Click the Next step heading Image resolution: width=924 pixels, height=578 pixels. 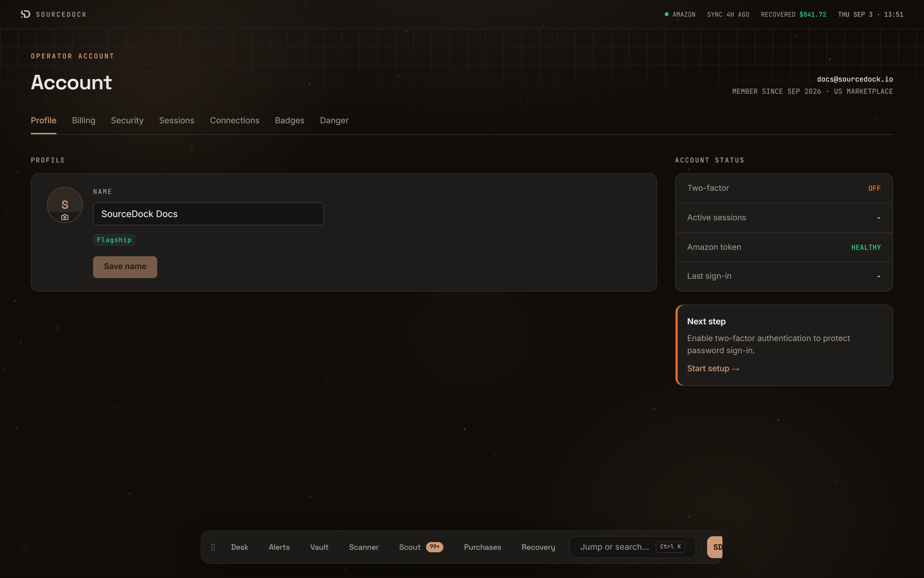pyautogui.click(x=706, y=321)
